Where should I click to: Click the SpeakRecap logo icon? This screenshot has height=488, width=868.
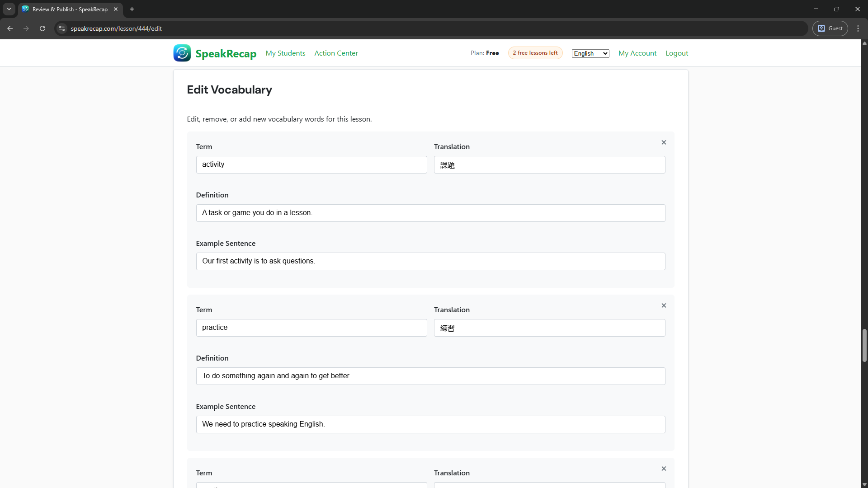182,53
